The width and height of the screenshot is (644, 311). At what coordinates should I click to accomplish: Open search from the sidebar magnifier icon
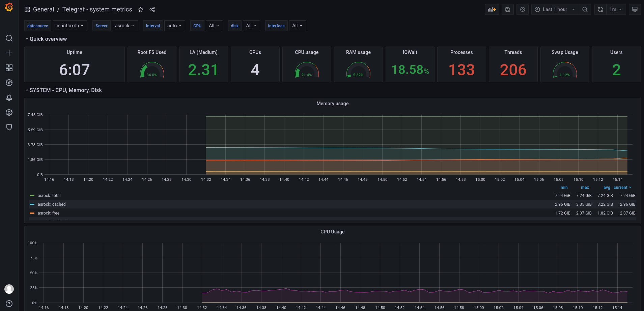(x=9, y=38)
